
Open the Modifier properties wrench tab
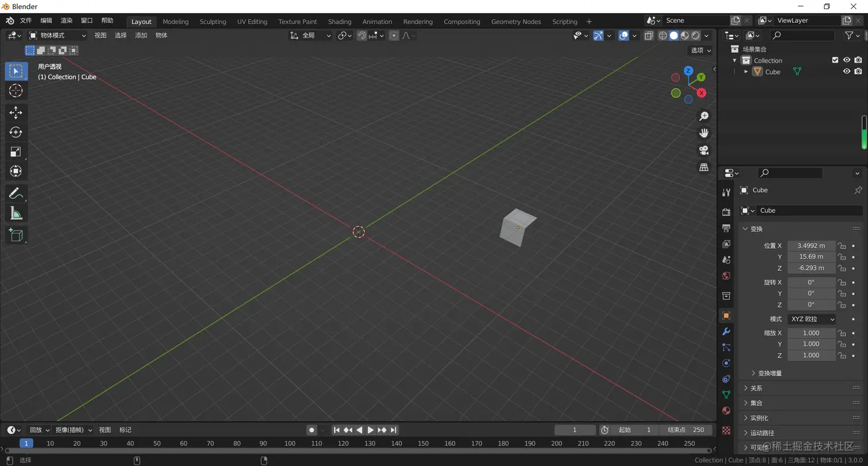click(x=726, y=332)
